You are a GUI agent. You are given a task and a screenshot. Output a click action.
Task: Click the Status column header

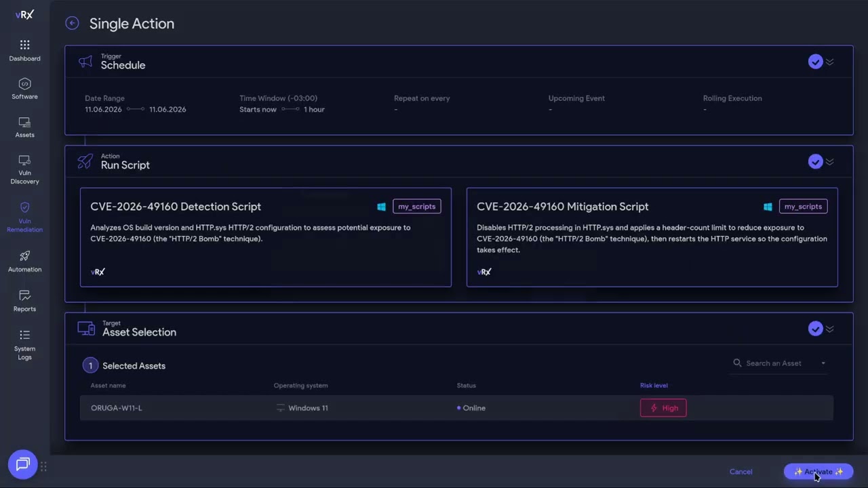tap(466, 386)
